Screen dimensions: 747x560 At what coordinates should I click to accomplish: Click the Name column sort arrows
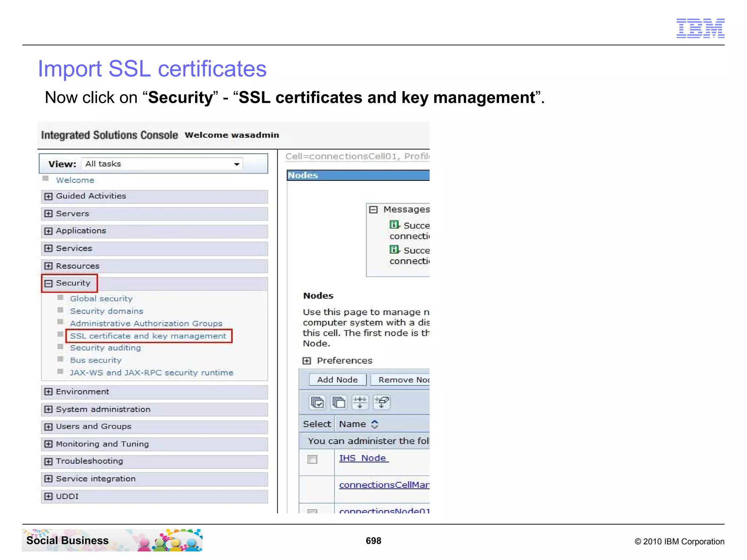[375, 424]
